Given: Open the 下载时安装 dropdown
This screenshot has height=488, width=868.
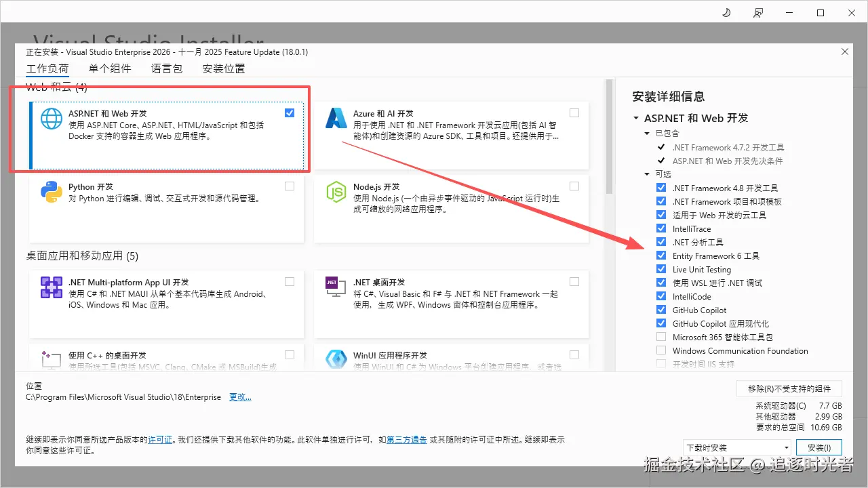Looking at the screenshot, I should tap(738, 448).
